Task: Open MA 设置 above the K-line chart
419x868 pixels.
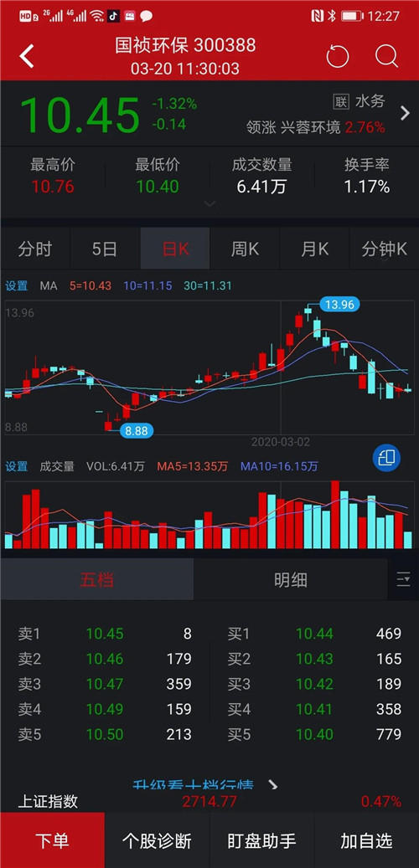Action: (17, 285)
